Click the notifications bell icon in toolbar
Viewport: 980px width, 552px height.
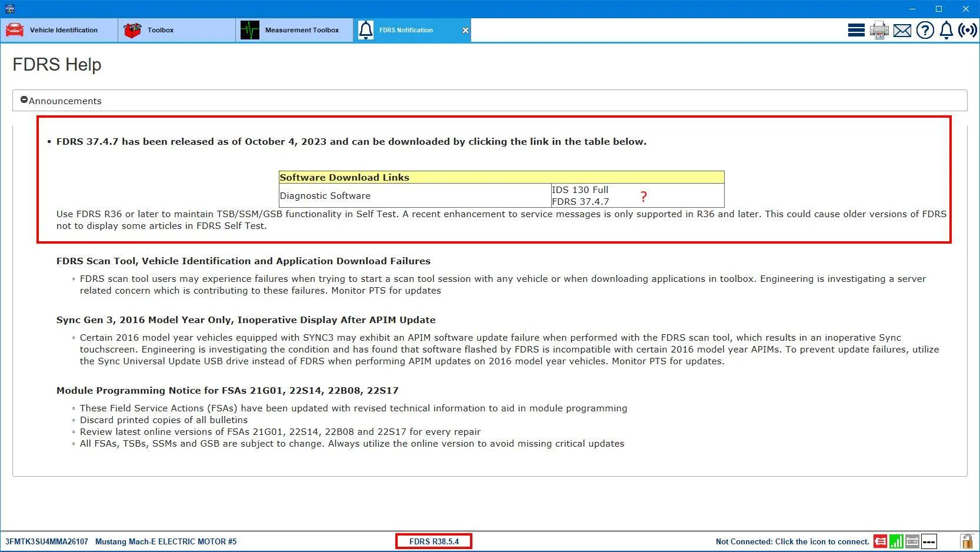point(946,30)
